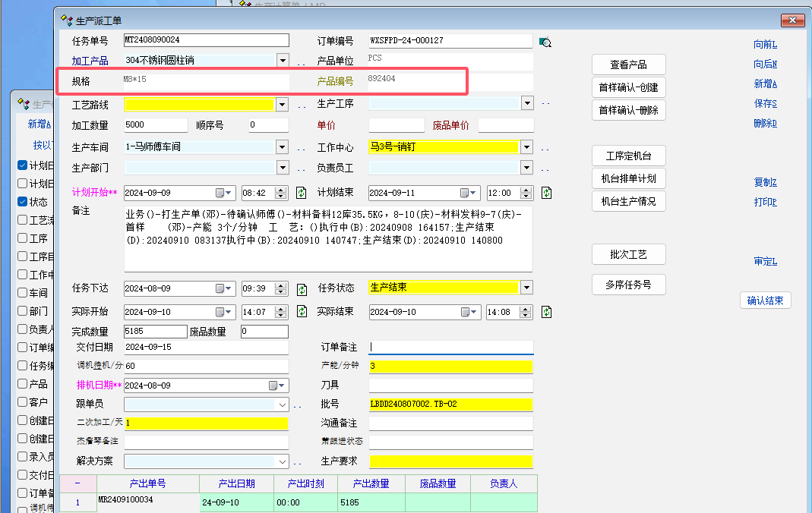Click the refresh icon beside 任务下达 time
The width and height of the screenshot is (812, 513).
coord(302,289)
